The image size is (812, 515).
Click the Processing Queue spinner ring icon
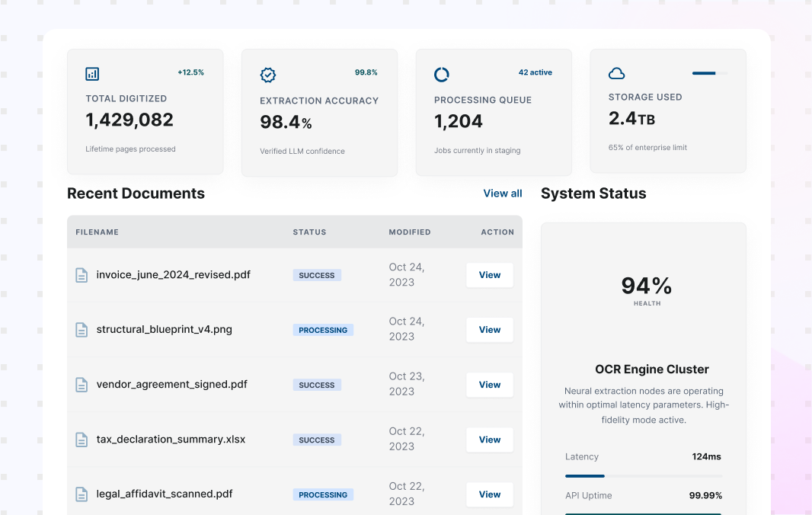(x=442, y=75)
